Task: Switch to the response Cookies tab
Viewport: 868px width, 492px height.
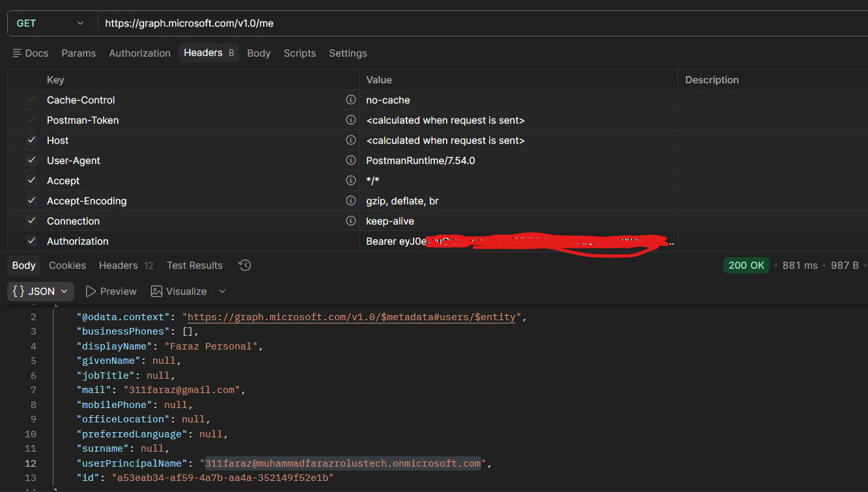Action: 68,266
